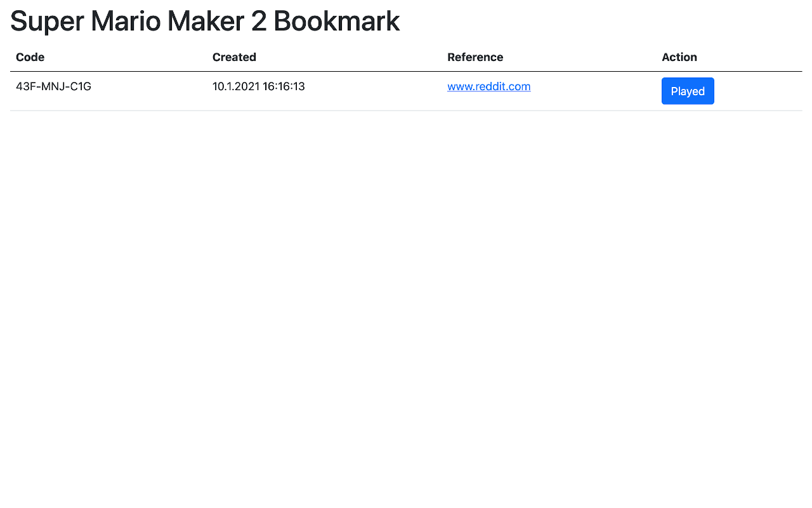812x508 pixels.
Task: Click the Reference column header
Action: [x=475, y=57]
